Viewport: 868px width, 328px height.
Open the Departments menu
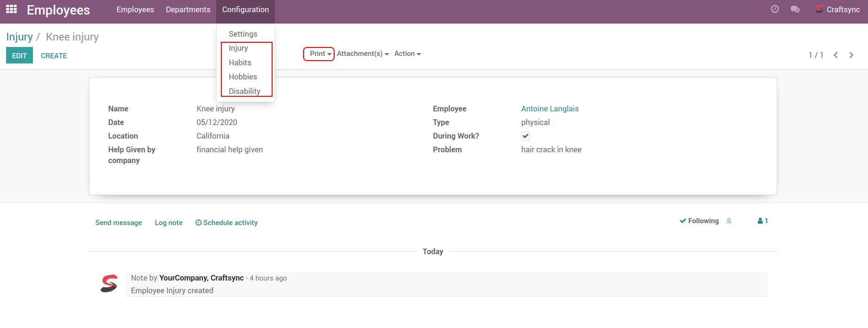(188, 9)
